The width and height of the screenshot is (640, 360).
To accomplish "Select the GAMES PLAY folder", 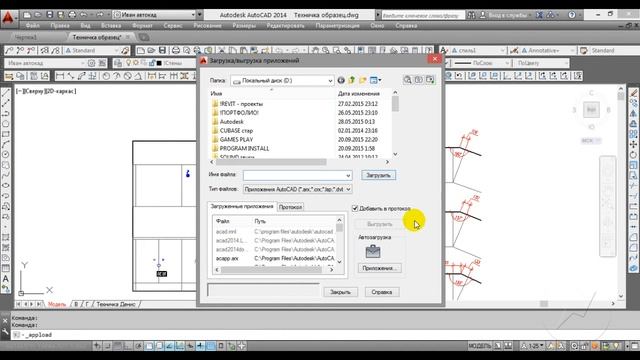I will pyautogui.click(x=236, y=140).
